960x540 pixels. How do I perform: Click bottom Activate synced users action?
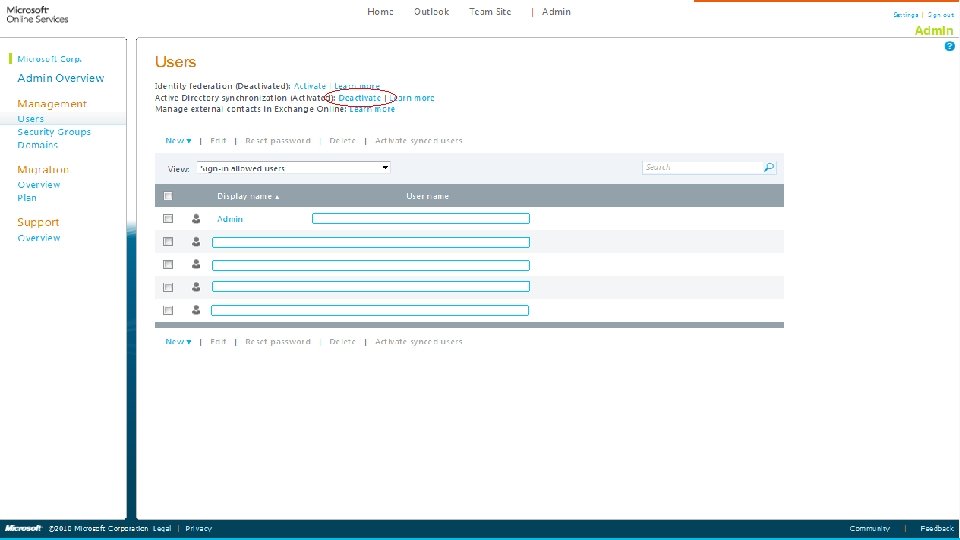pos(419,342)
